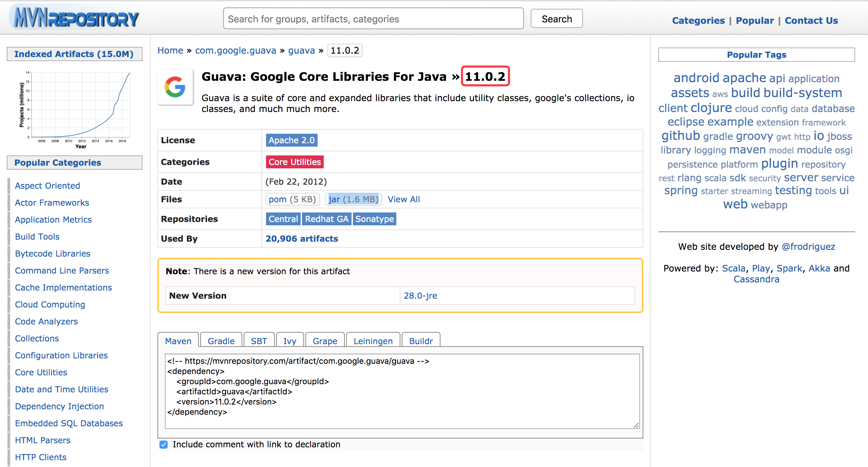The height and width of the screenshot is (467, 868).
Task: Click the spring tag in Popular Tags
Action: pos(681,190)
